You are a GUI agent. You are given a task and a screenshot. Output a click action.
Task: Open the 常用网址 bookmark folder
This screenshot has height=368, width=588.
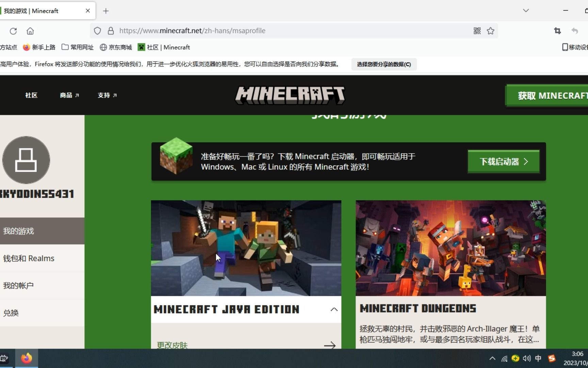77,47
